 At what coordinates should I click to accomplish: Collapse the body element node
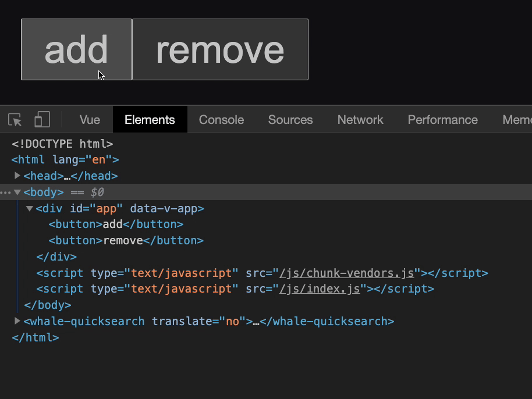pyautogui.click(x=17, y=192)
